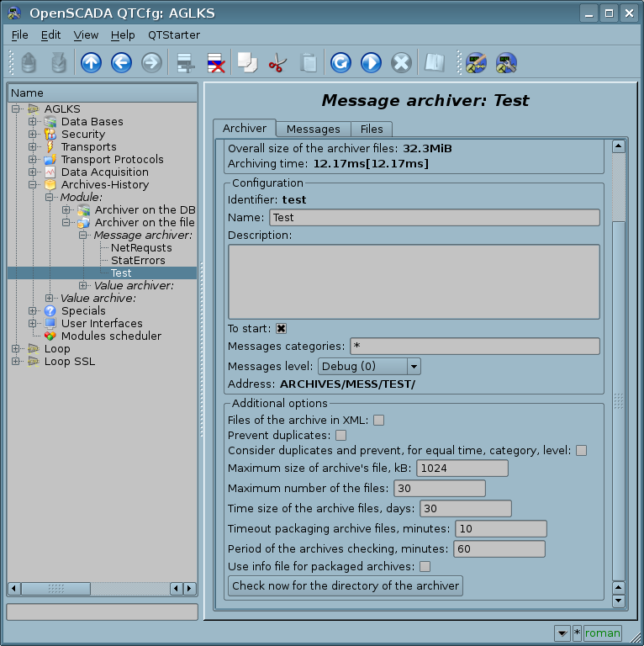644x646 pixels.
Task: Click the Add item toolbar icon
Action: click(184, 62)
